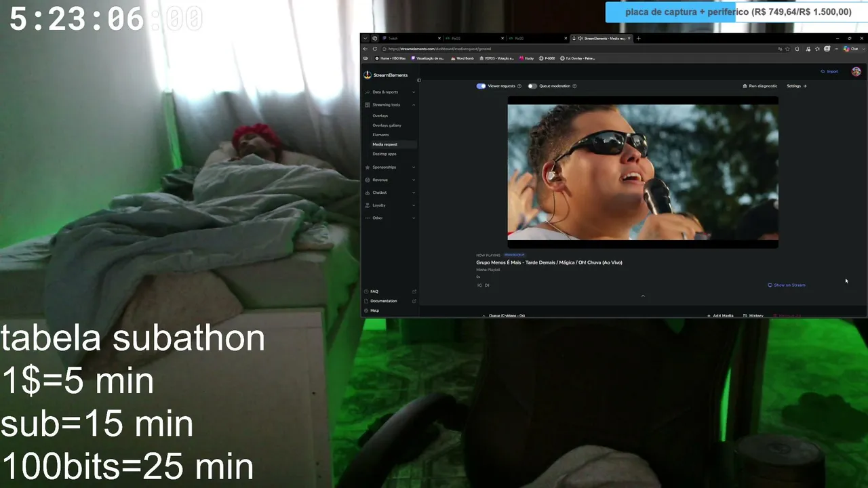Open Elements in the sidebar
Screen dimensions: 868x488
point(380,135)
